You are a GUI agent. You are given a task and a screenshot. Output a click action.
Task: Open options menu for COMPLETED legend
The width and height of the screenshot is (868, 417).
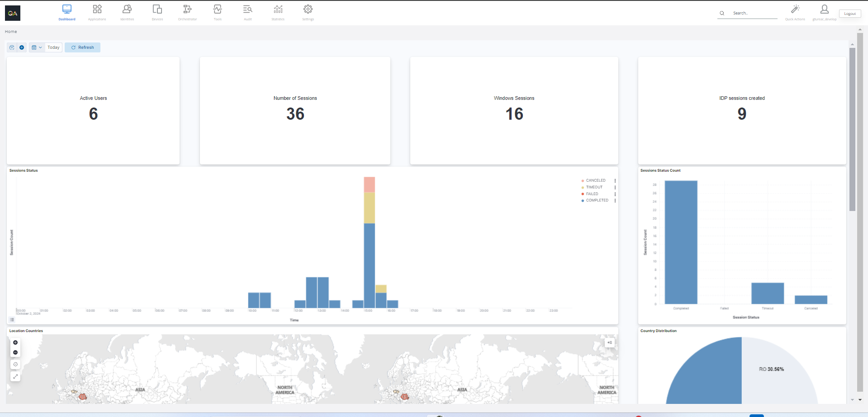point(615,201)
